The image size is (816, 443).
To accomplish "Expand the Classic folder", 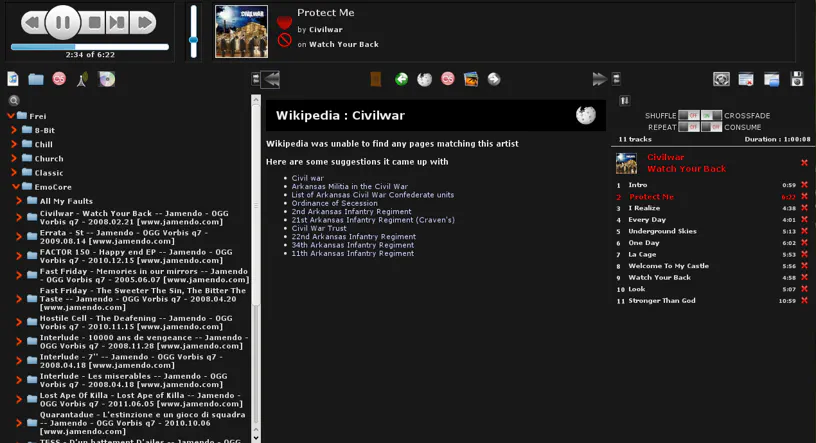I will pyautogui.click(x=14, y=172).
